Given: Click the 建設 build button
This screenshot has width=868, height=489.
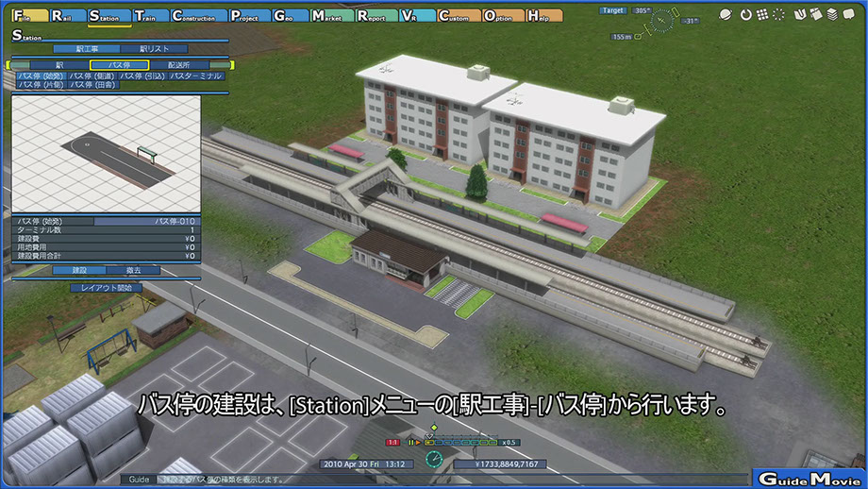Looking at the screenshot, I should pos(77,270).
